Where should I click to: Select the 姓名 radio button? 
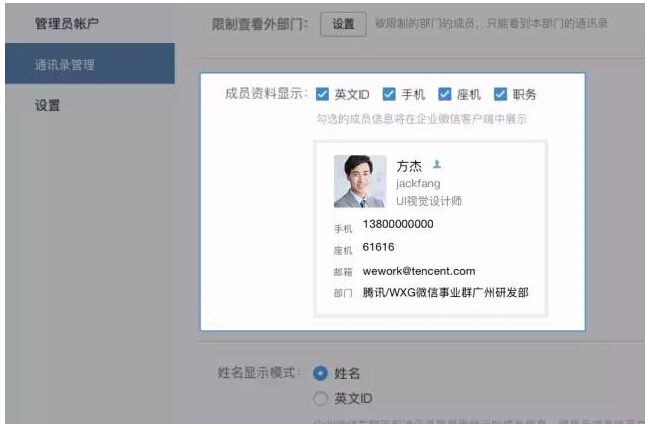(x=320, y=373)
